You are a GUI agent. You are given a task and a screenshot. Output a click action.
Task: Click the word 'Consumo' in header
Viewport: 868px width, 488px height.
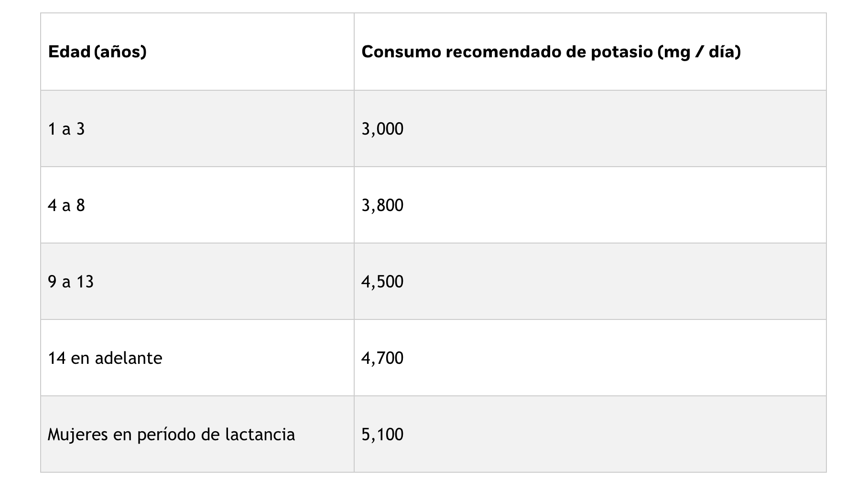click(401, 52)
